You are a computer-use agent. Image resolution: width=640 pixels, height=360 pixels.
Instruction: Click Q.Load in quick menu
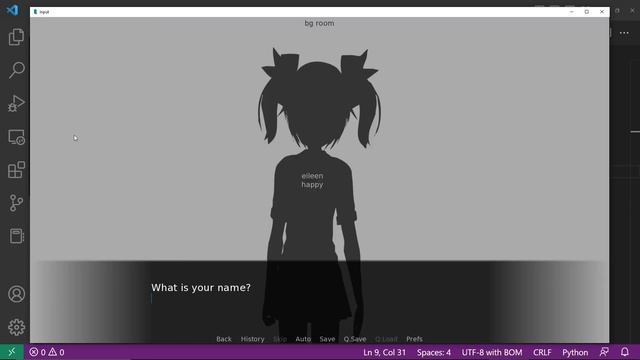386,339
